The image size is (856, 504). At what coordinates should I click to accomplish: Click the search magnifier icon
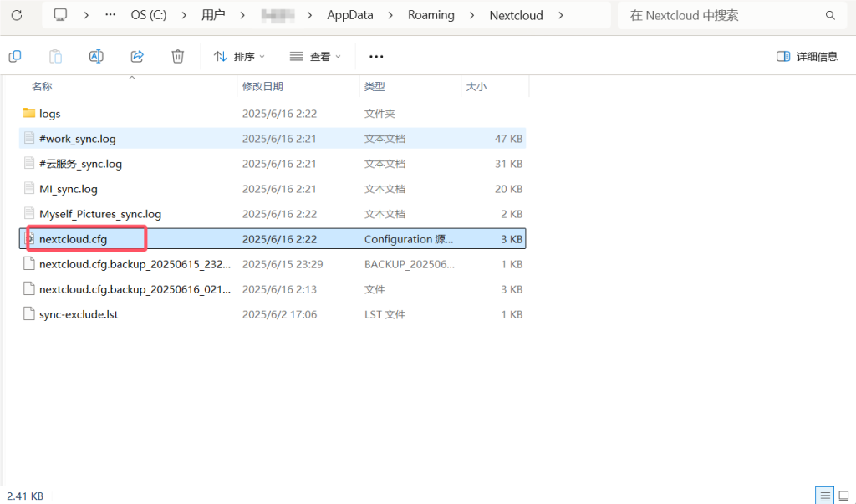pyautogui.click(x=830, y=15)
